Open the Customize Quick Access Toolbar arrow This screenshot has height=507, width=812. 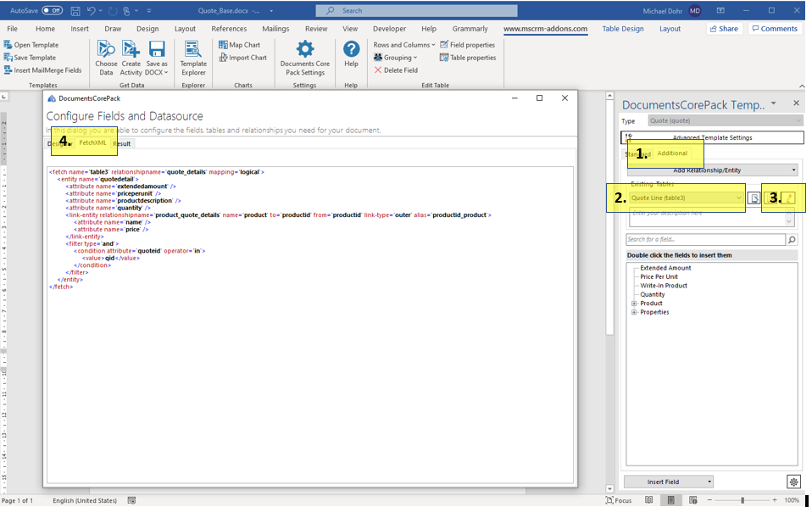coord(149,10)
